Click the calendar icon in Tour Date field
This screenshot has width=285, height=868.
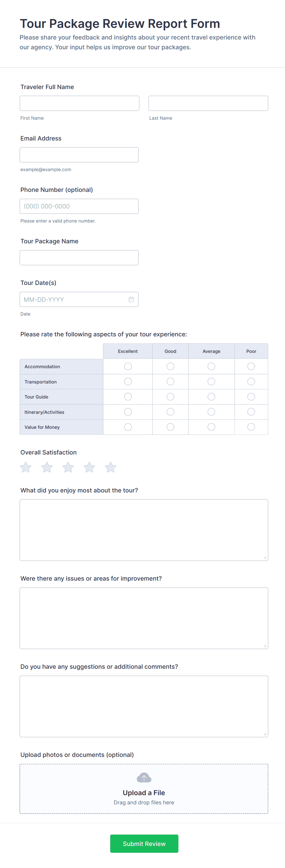(x=131, y=299)
